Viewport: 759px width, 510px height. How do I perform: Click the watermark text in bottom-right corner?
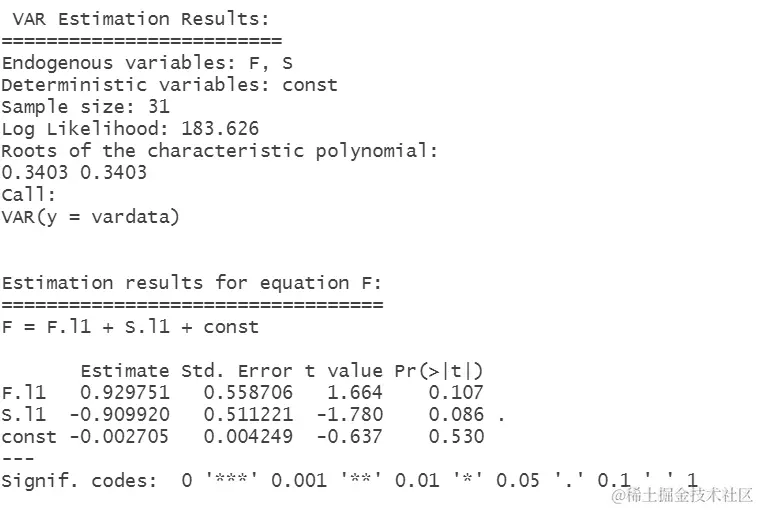point(683,496)
